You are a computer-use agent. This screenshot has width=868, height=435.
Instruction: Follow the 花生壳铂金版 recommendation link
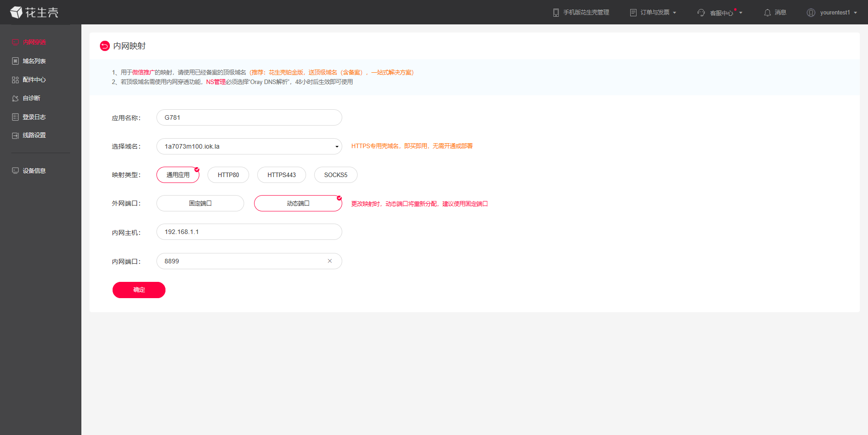pos(286,72)
